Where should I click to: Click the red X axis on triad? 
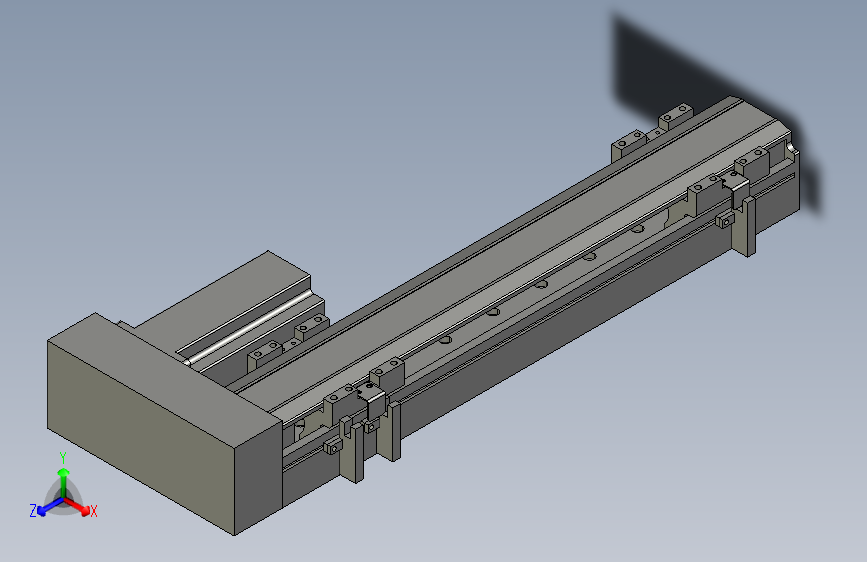(x=79, y=506)
